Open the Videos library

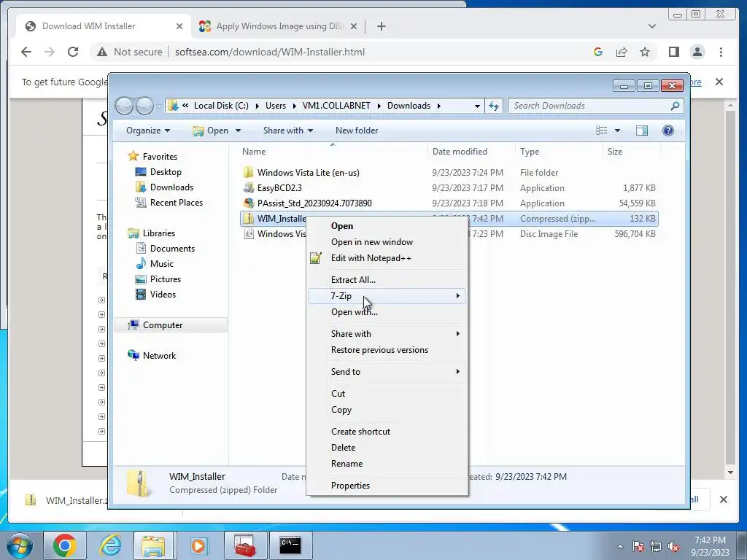[x=163, y=295]
